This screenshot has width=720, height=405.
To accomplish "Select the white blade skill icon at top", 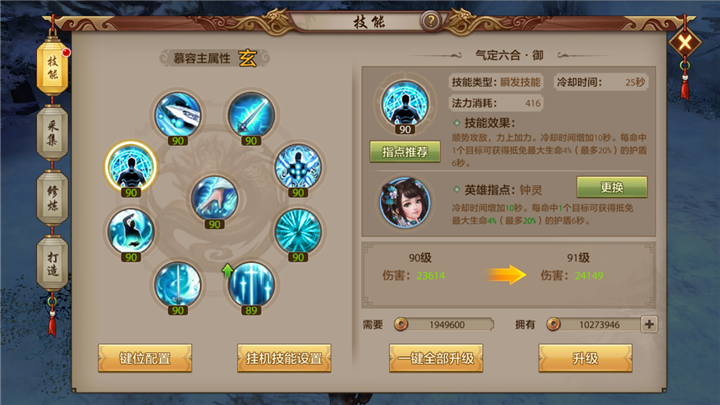I will point(178,115).
